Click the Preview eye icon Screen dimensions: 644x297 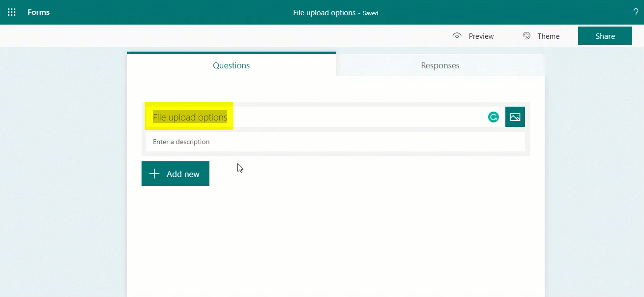(457, 36)
